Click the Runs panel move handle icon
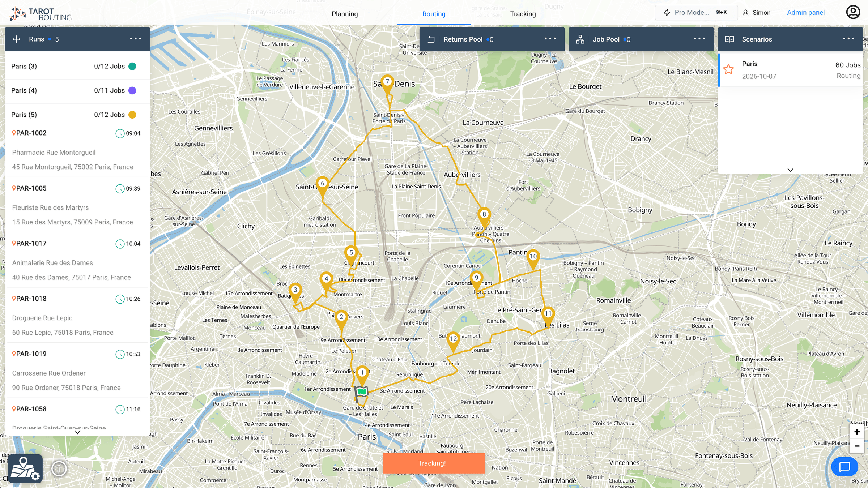Image resolution: width=868 pixels, height=488 pixels. pyautogui.click(x=16, y=39)
